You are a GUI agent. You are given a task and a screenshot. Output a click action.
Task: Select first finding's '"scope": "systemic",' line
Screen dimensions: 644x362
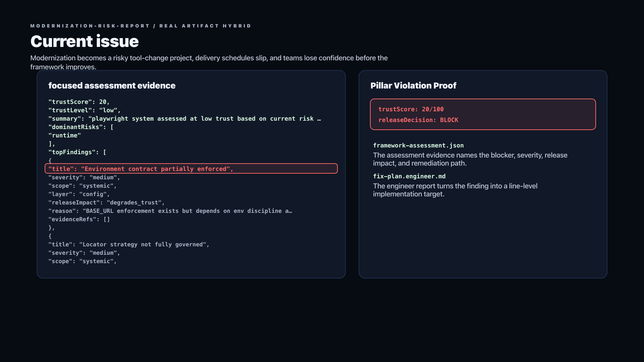click(x=83, y=186)
